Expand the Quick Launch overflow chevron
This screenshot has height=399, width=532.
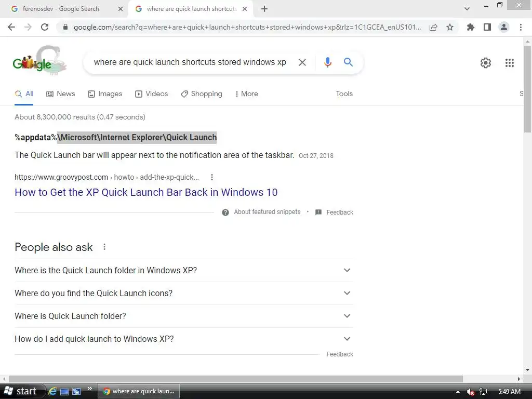coord(89,389)
